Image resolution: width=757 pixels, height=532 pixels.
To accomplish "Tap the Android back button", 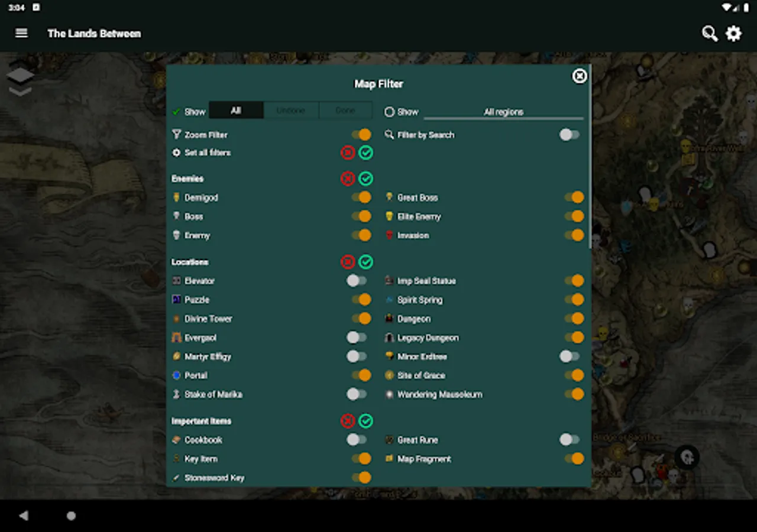I will (x=24, y=515).
